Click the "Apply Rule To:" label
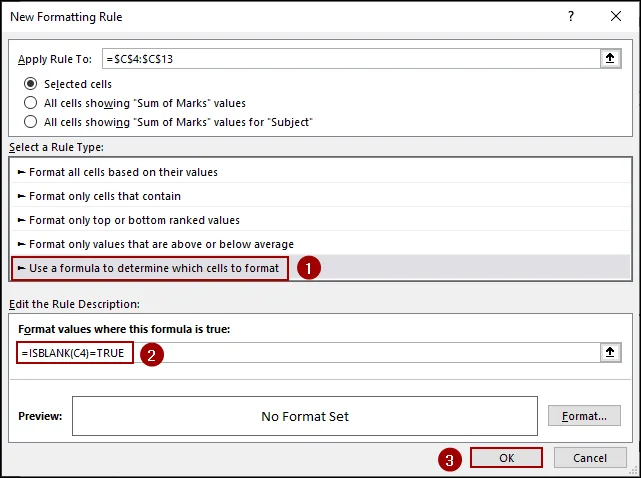The width and height of the screenshot is (641, 478). [x=55, y=59]
